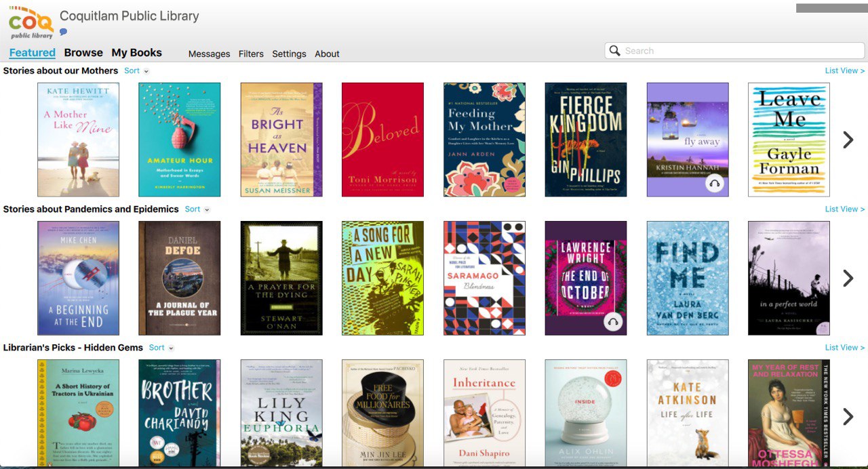Viewport: 868px width, 469px height.
Task: Advance Hidden Gems row with right arrow
Action: [848, 416]
